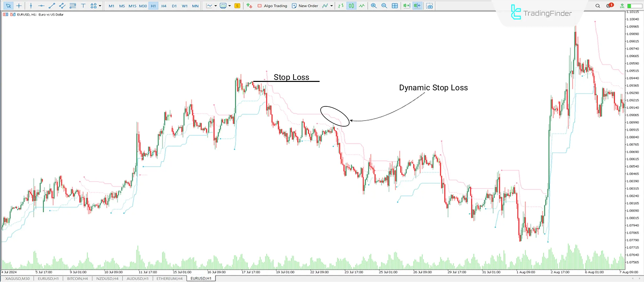Switch to H4 timeframe
The width and height of the screenshot is (644, 282).
point(164,6)
